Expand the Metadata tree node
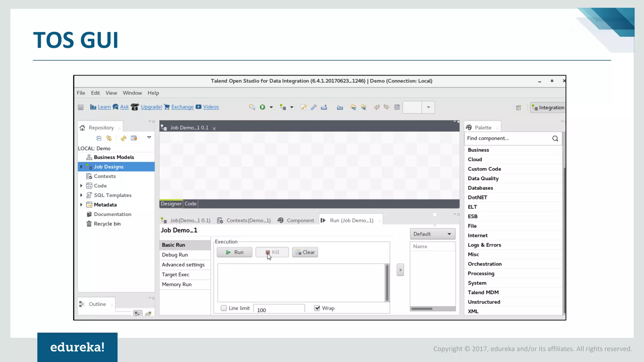Screen dimensions: 644x362 coord(81,205)
